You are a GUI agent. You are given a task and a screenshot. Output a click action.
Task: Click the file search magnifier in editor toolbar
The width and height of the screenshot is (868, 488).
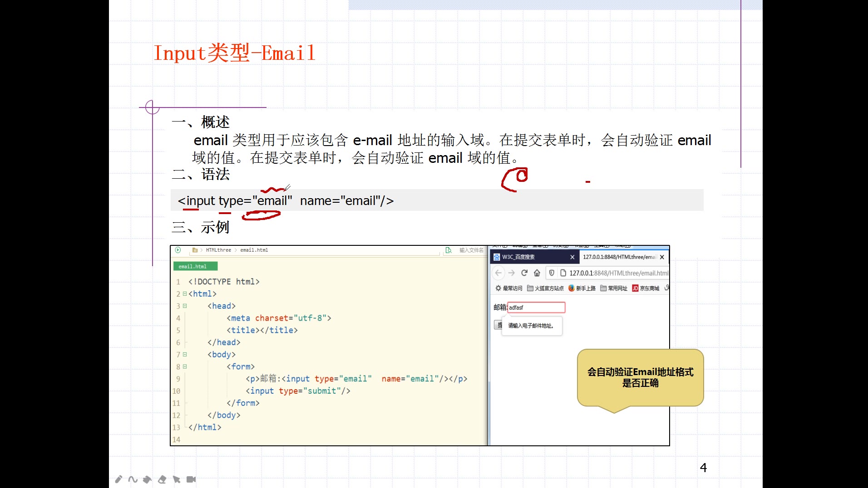pyautogui.click(x=449, y=250)
